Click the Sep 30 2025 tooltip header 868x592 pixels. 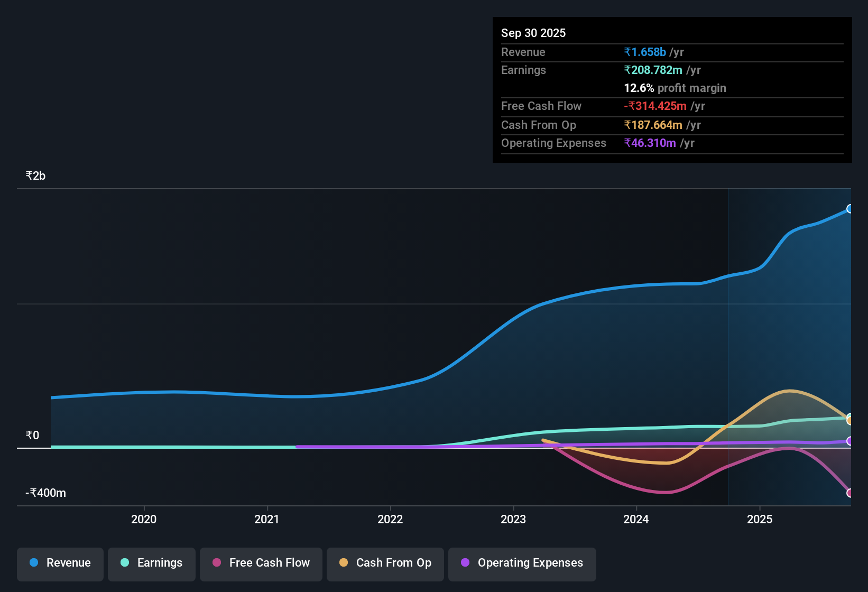pos(533,33)
